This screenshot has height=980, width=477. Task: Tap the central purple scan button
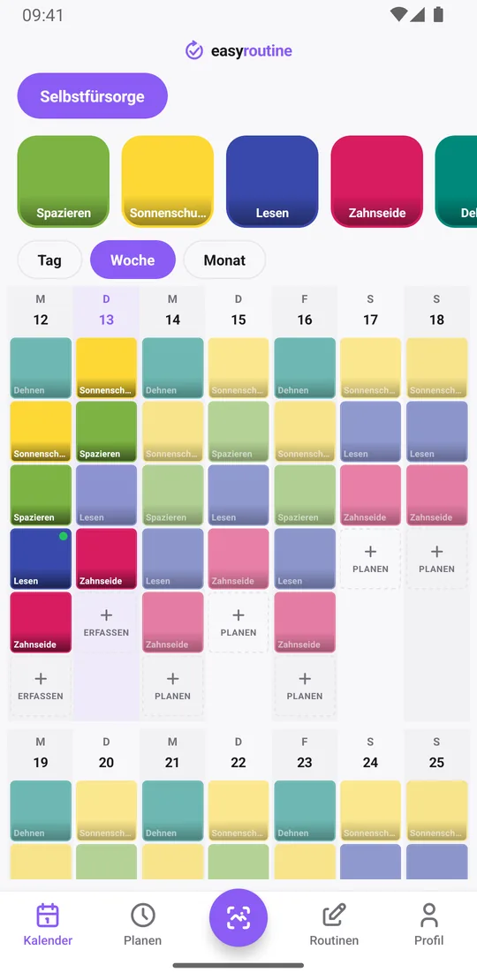click(x=238, y=917)
